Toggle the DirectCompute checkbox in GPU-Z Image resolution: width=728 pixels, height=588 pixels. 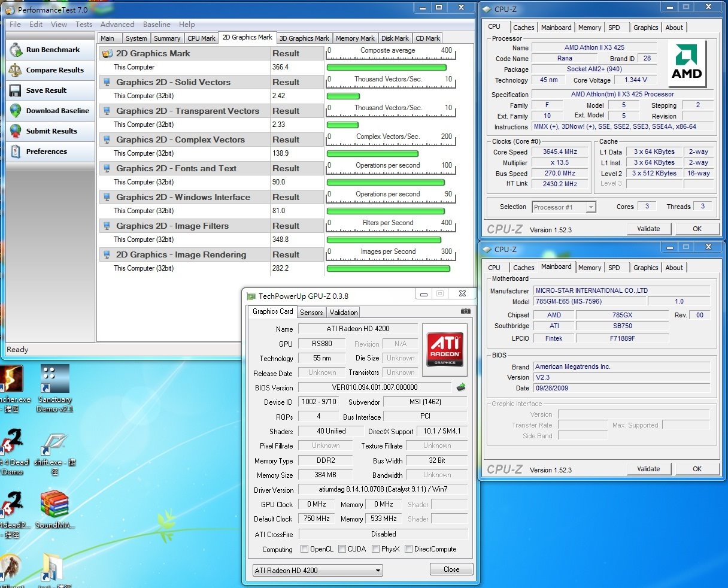[409, 549]
